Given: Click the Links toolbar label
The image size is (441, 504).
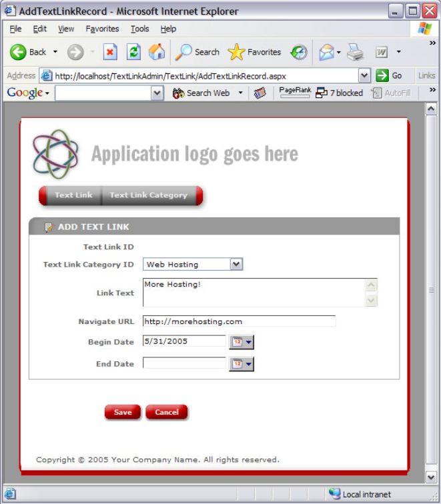Looking at the screenshot, I should click(426, 75).
